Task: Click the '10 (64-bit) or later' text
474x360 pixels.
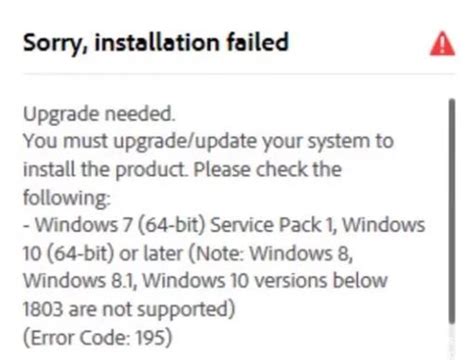Action: 103,253
